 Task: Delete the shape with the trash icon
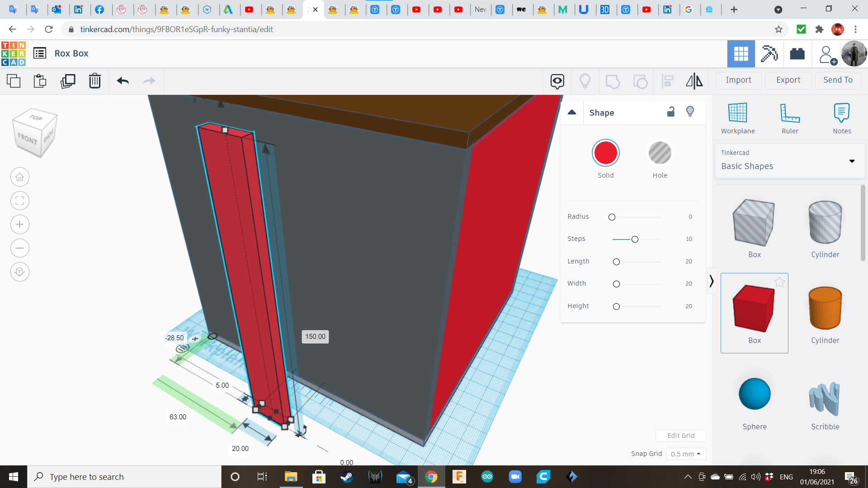[x=95, y=81]
